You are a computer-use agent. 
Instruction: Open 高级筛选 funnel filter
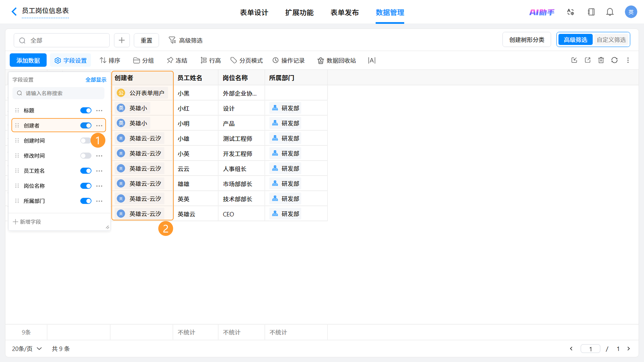coord(186,40)
